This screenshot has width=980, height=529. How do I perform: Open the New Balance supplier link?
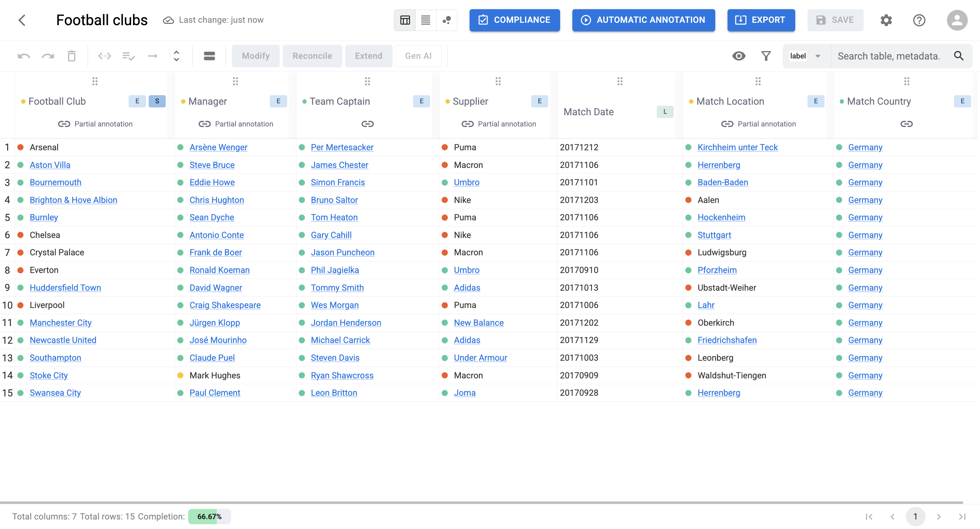478,323
